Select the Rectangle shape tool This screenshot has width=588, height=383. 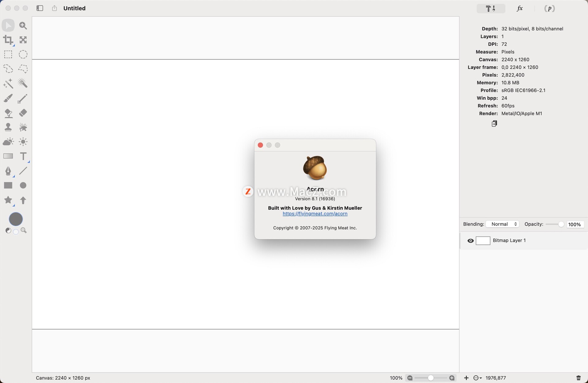click(8, 185)
